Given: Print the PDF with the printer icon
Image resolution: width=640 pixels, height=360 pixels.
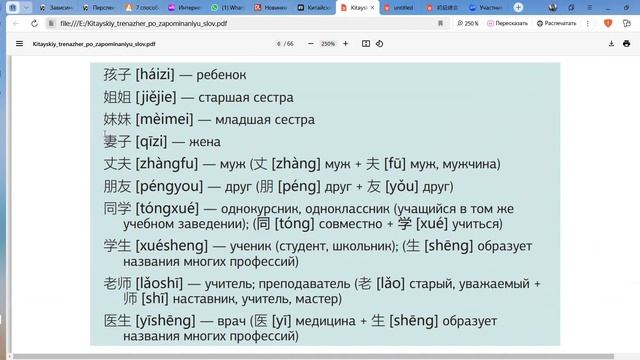Looking at the screenshot, I should click(x=627, y=44).
